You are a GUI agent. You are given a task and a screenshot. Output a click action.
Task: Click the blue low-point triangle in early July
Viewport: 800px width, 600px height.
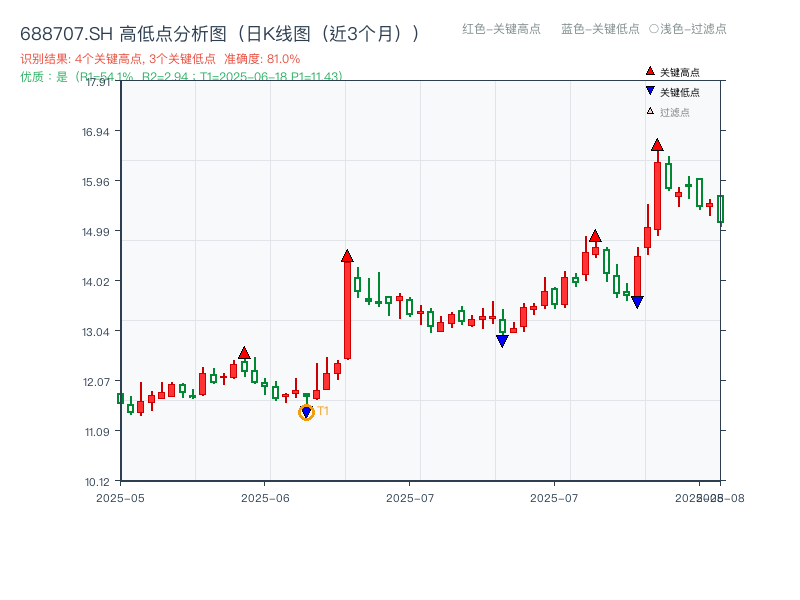pos(501,339)
